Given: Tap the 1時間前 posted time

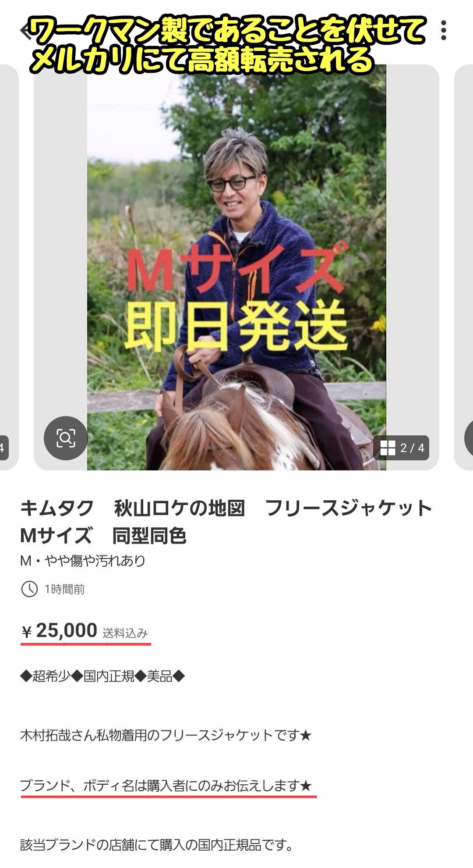Looking at the screenshot, I should [x=64, y=589].
